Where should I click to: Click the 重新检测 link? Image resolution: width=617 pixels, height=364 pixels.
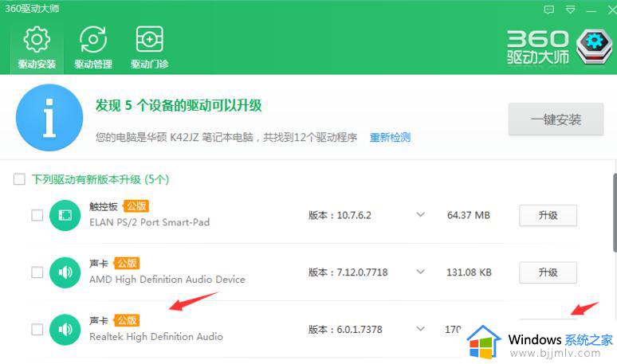(x=390, y=138)
